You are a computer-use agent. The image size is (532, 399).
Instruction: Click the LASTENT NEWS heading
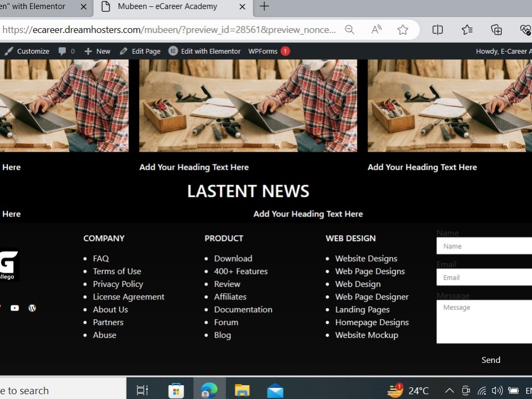[x=248, y=191]
